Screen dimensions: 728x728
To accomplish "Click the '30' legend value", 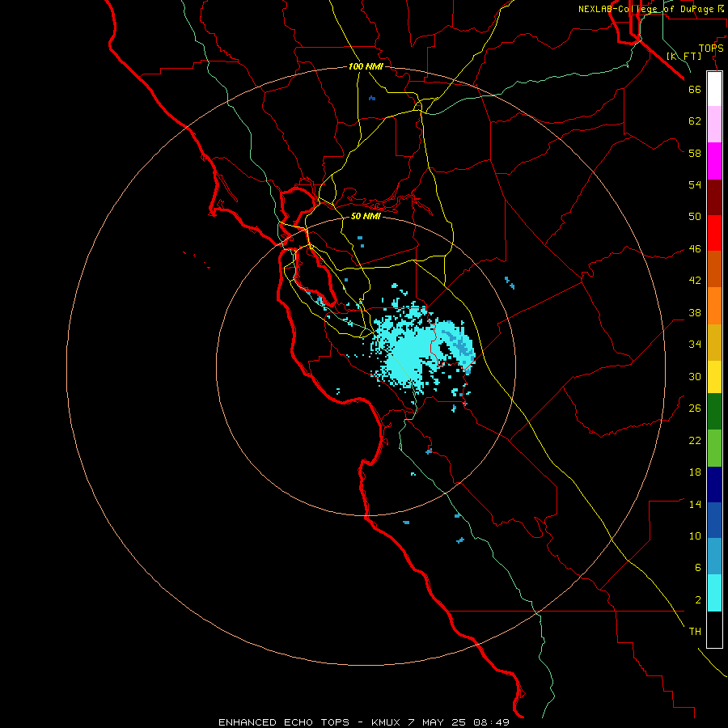I will click(x=695, y=376).
